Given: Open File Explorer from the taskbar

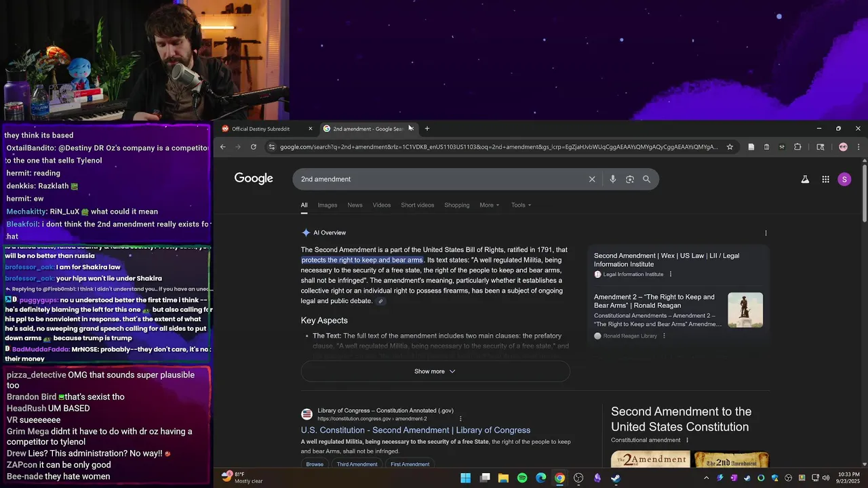Looking at the screenshot, I should click(x=503, y=478).
